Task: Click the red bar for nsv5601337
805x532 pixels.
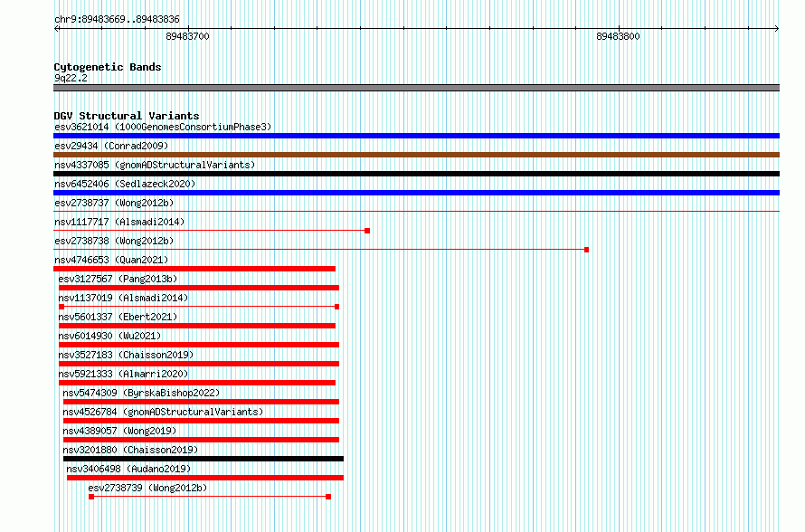Action: pos(197,326)
